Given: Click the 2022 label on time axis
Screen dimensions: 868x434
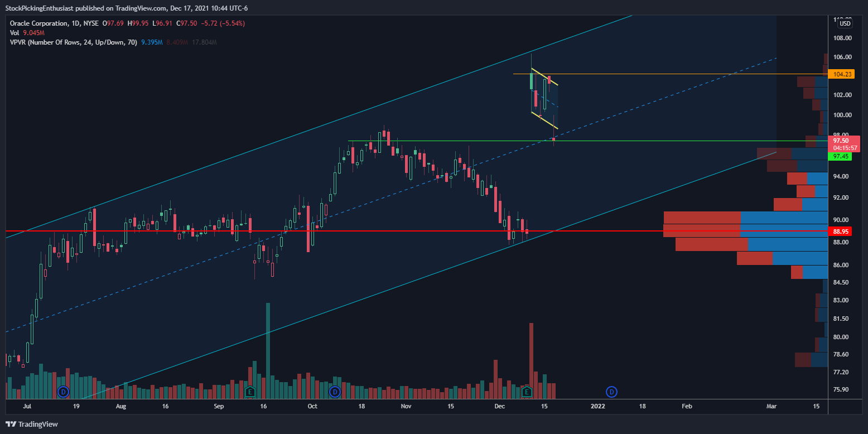Looking at the screenshot, I should 598,407.
